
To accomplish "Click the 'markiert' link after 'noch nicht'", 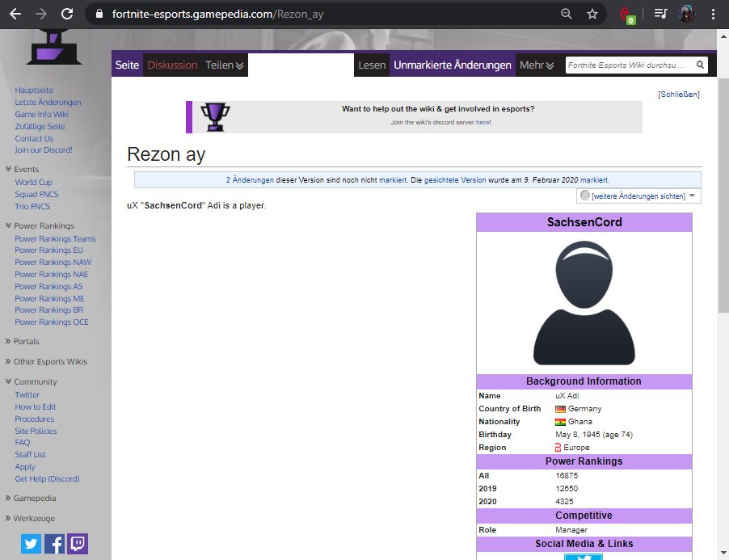I will click(393, 180).
